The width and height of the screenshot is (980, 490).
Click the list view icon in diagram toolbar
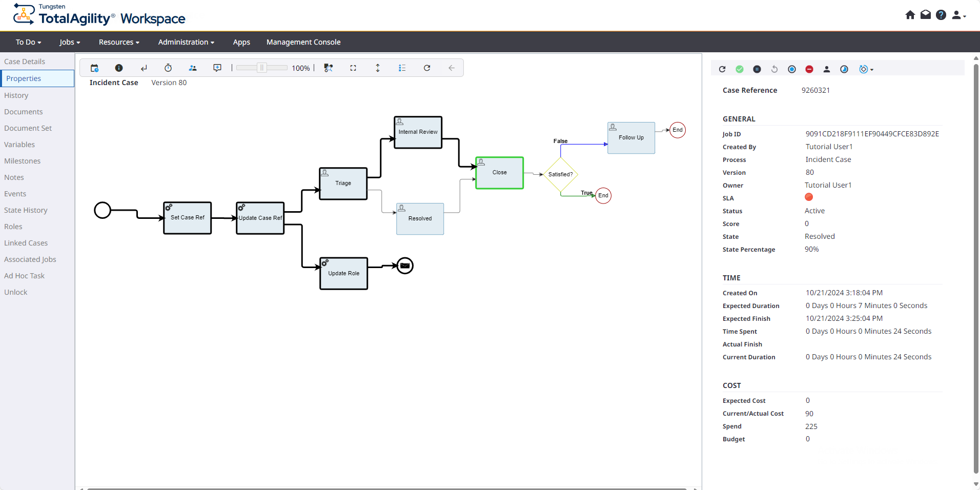(402, 68)
